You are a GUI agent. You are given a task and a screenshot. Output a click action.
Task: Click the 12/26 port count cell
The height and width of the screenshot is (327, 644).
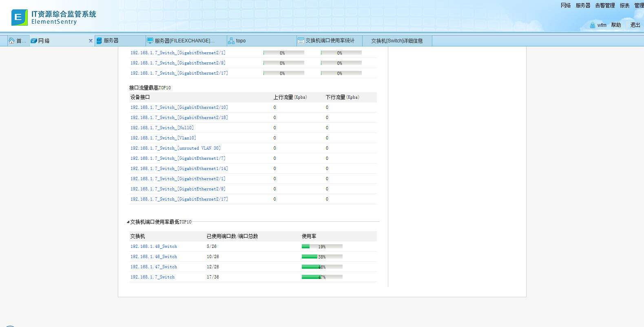click(x=213, y=267)
